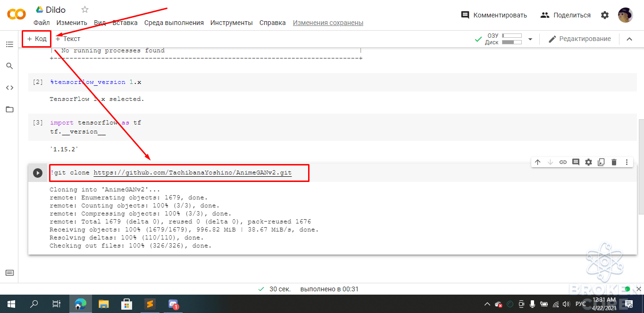Expand the RAM and Disk connection dropdown
The image size is (644, 313).
pos(530,39)
